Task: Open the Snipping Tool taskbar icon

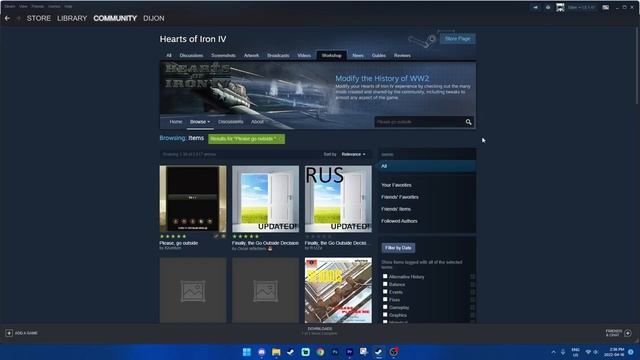Action: click(364, 352)
